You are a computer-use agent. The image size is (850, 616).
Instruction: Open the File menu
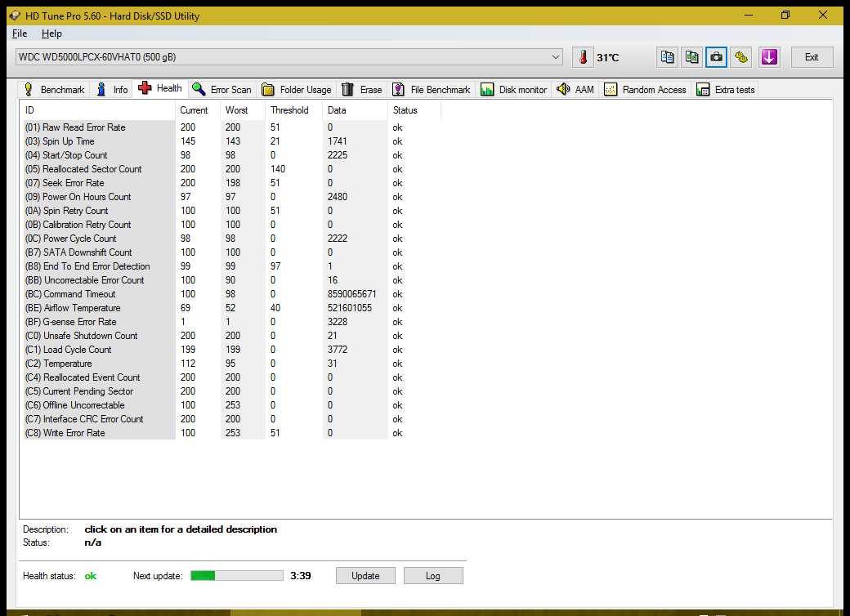[20, 33]
